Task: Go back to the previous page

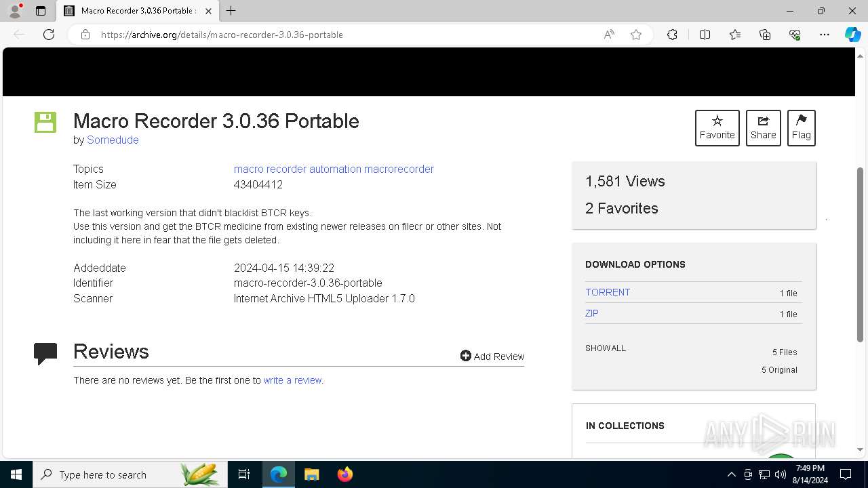Action: (x=19, y=35)
